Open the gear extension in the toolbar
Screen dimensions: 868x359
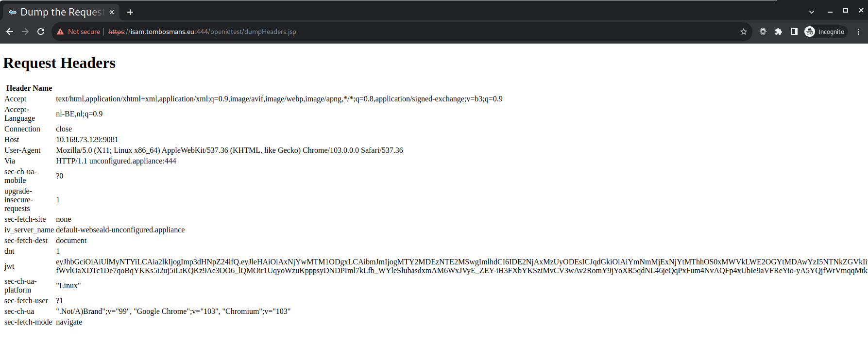point(763,32)
